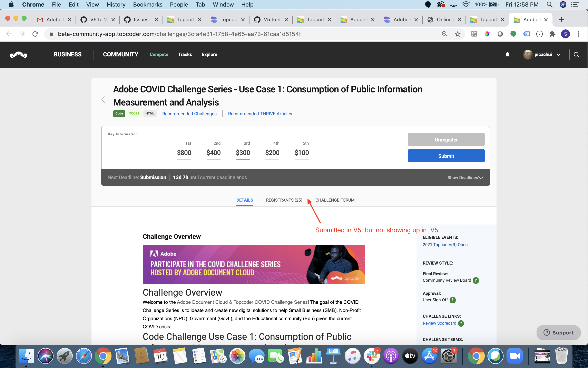Click the Support button

[558, 332]
